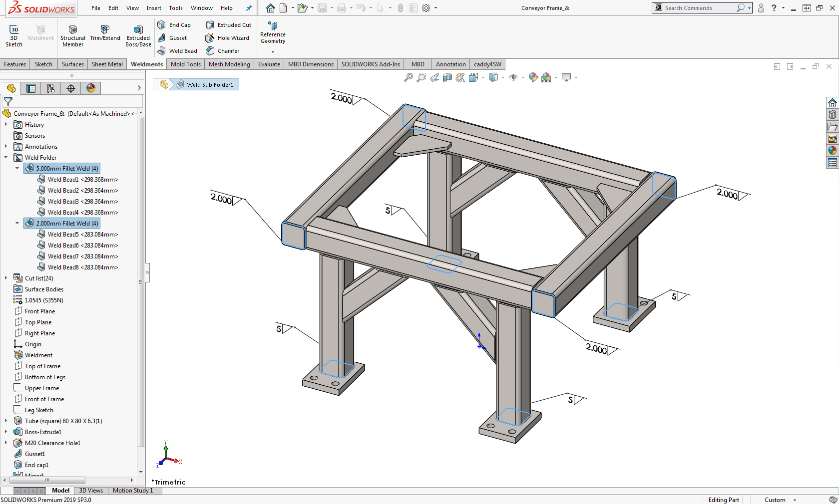Expand the Cut list(24) folder

6,278
